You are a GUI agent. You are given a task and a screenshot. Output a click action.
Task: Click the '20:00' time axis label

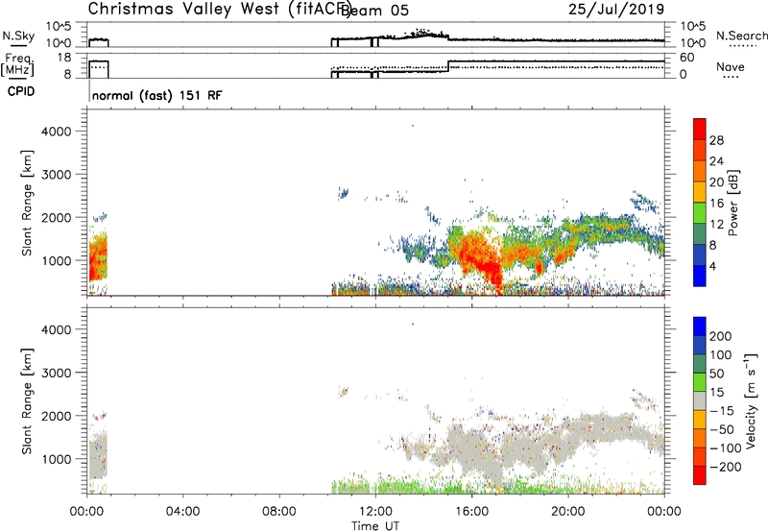[568, 512]
